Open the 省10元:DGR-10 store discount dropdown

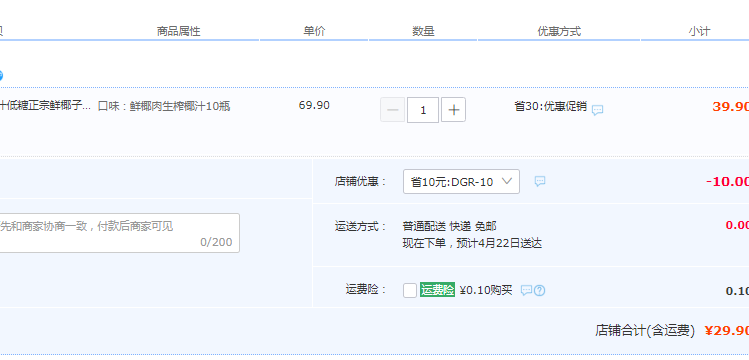(461, 181)
